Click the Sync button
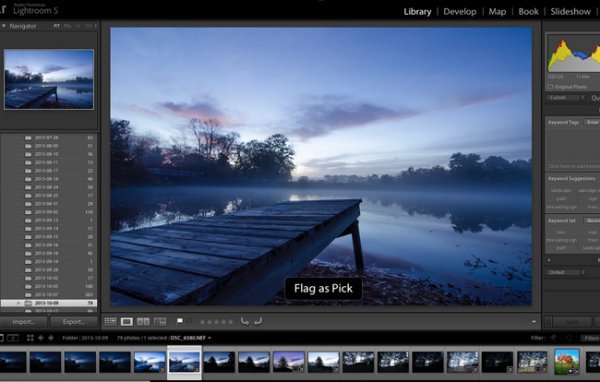Image resolution: width=600 pixels, height=382 pixels. click(x=572, y=322)
